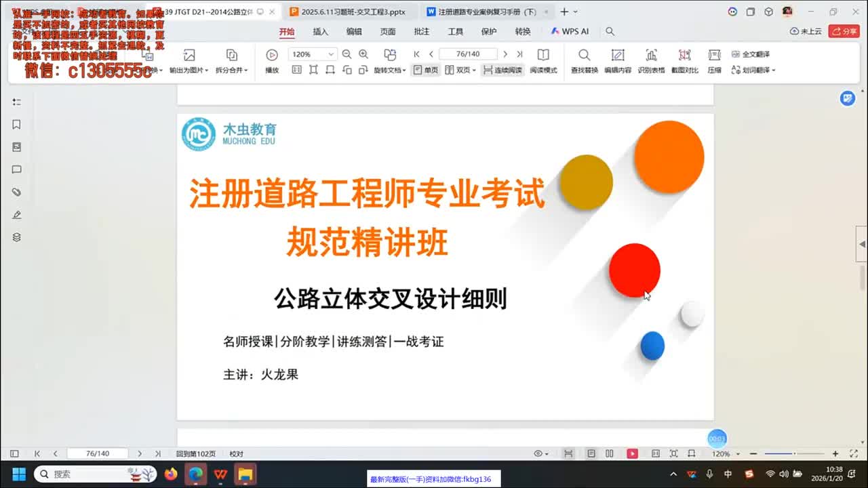Switch to 开始 ribbon tab

[287, 31]
